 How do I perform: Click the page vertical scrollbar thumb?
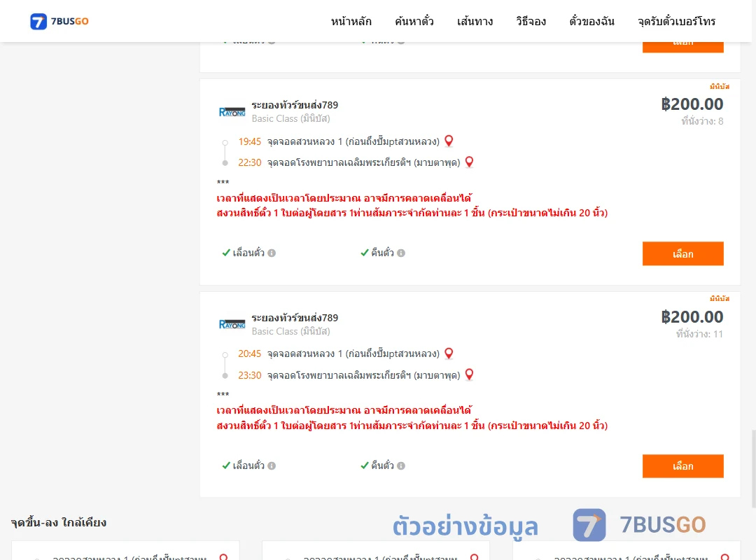pyautogui.click(x=753, y=468)
